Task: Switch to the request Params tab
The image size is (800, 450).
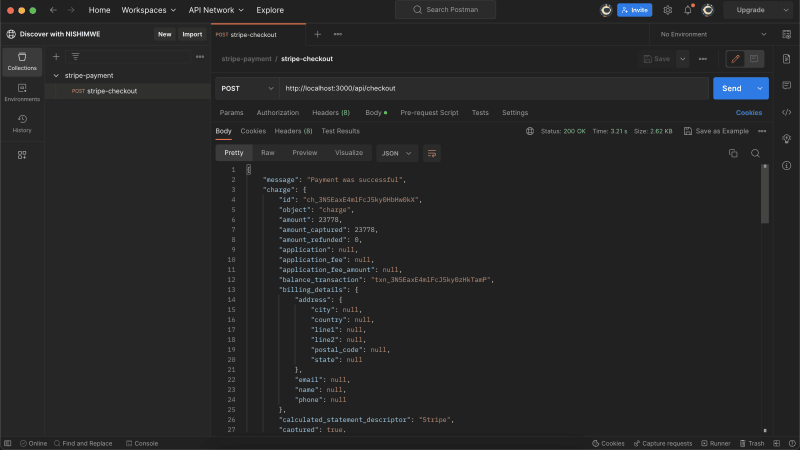Action: [231, 113]
